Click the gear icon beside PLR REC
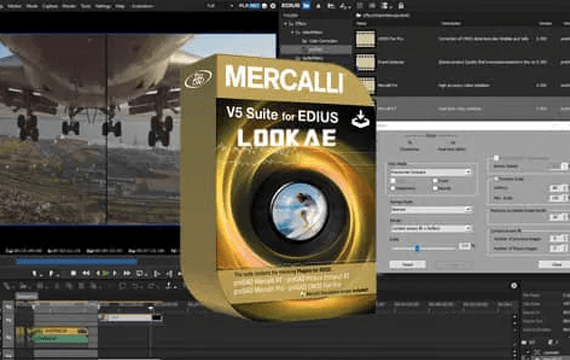The width and height of the screenshot is (570, 360). coord(273,6)
